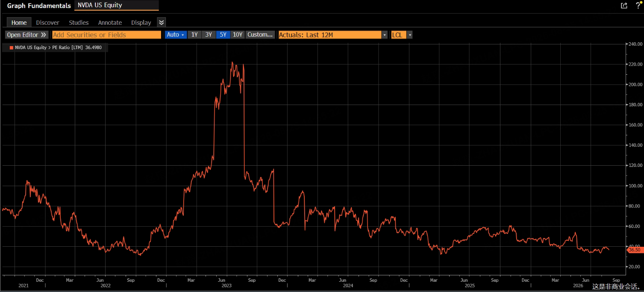Click the 100.00 y-axis label

635,186
